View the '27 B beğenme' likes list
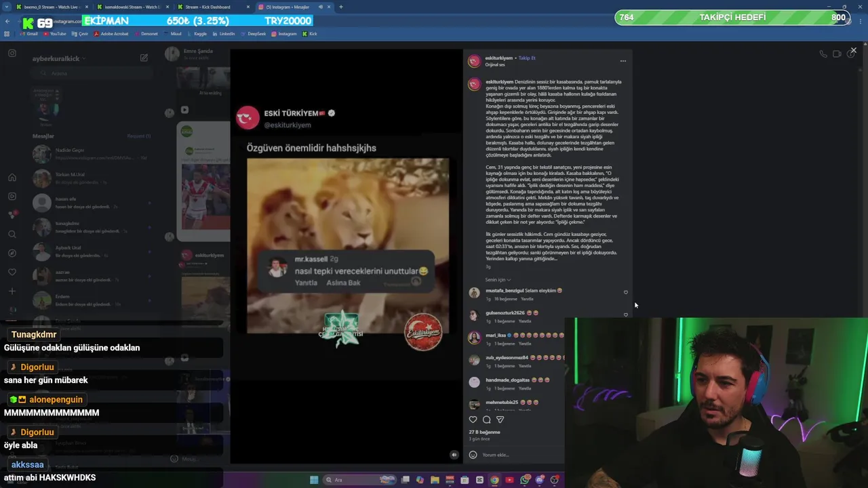This screenshot has width=868, height=488. 484,432
